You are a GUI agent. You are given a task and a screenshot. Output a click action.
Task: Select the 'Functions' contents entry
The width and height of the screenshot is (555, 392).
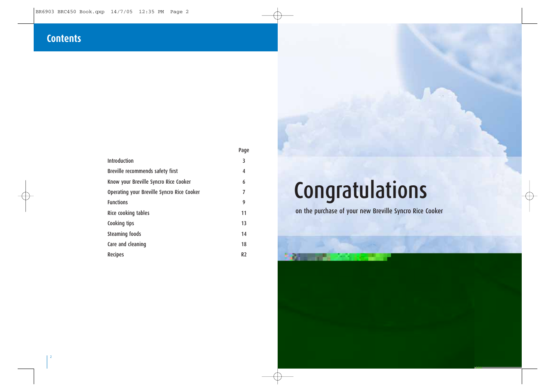click(x=117, y=202)
